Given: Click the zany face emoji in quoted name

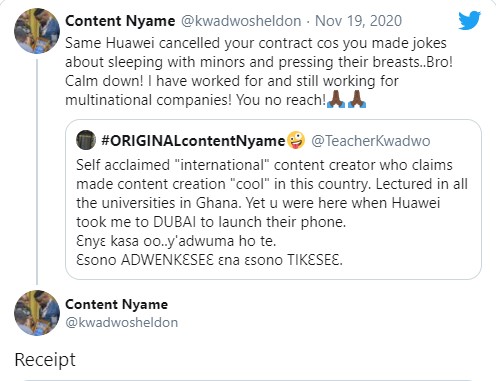Looking at the screenshot, I should click(x=296, y=140).
